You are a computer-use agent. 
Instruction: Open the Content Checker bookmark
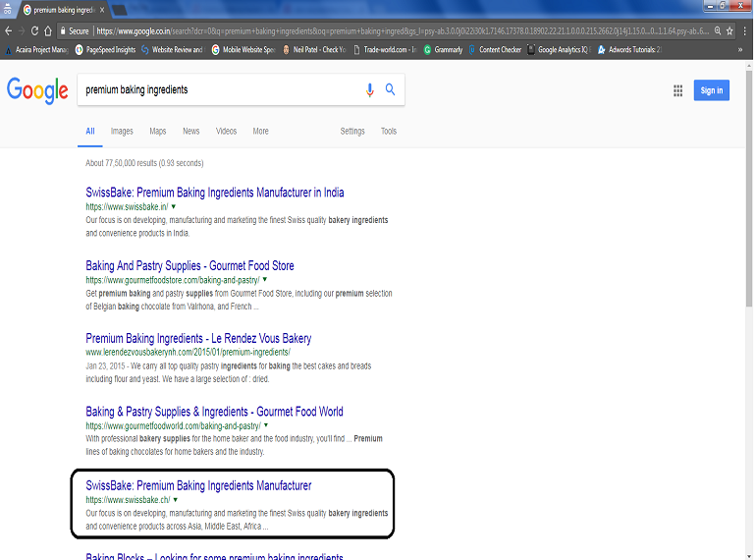pyautogui.click(x=495, y=50)
